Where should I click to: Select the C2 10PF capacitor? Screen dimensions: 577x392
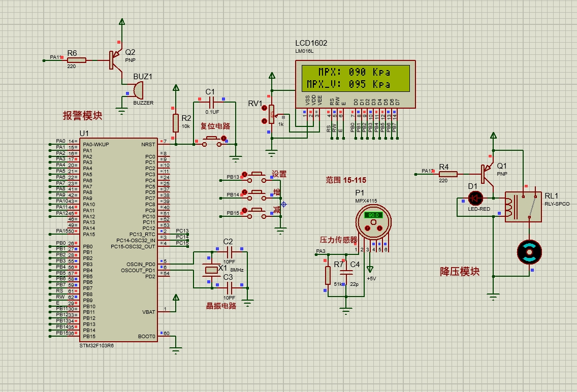tap(230, 252)
